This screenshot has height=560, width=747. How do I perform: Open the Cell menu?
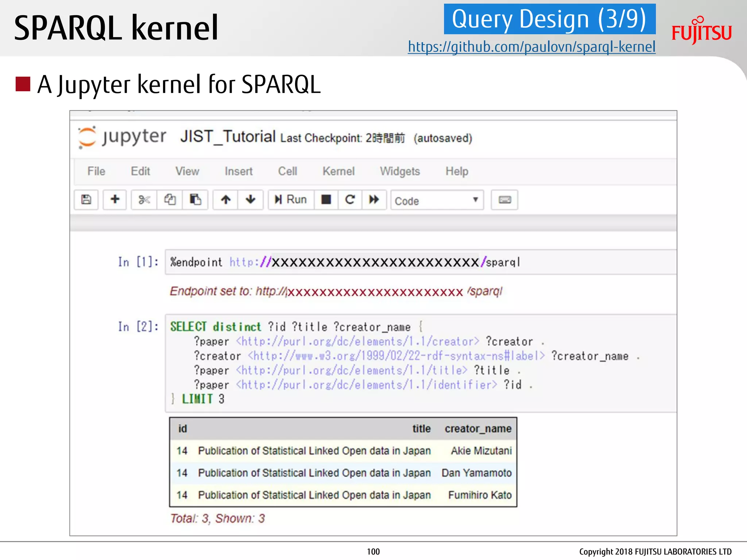[287, 171]
